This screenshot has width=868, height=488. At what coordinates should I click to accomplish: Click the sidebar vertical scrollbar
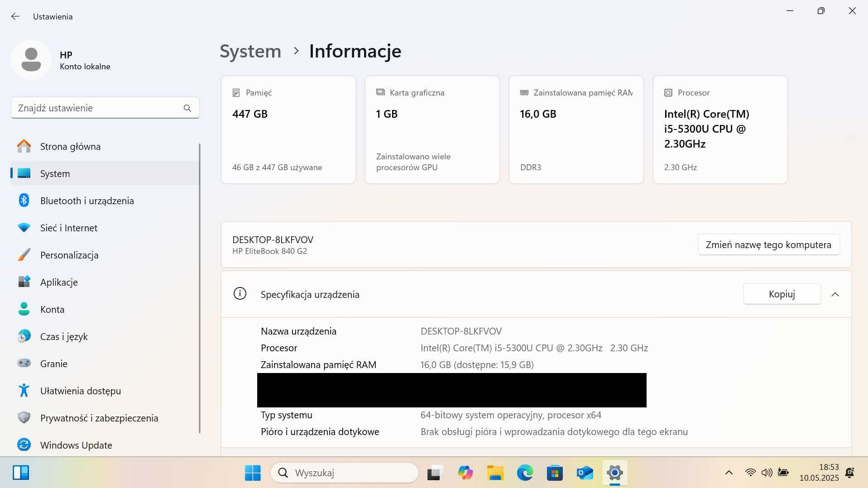[199, 288]
